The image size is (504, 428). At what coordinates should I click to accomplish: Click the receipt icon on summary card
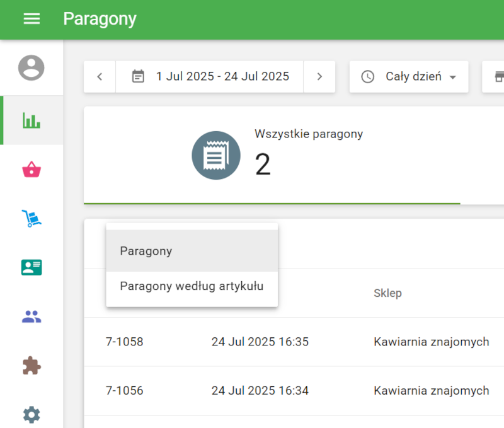216,154
